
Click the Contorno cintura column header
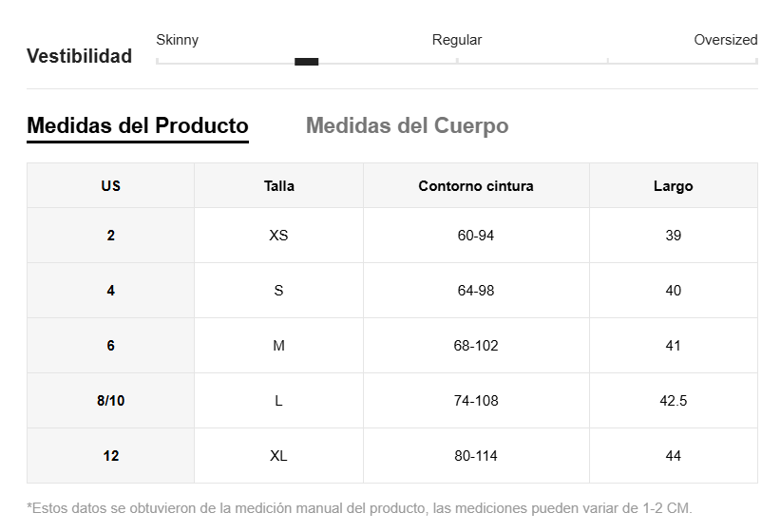pyautogui.click(x=476, y=186)
